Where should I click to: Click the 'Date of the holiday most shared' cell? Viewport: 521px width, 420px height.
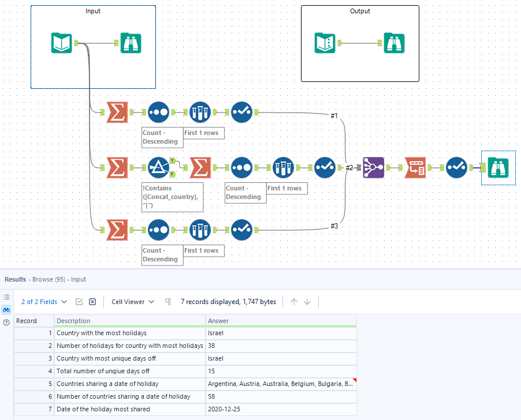130,409
